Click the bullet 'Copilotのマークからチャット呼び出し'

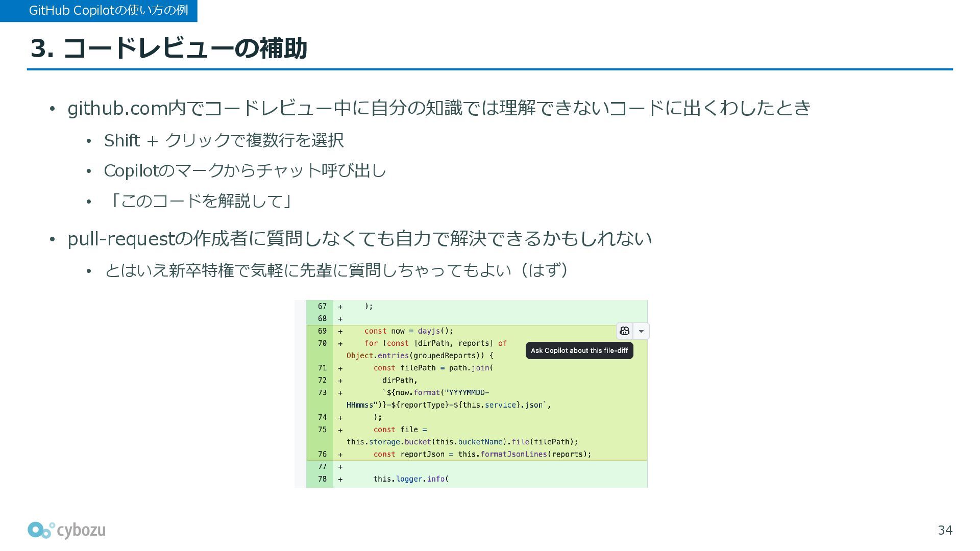(x=245, y=170)
